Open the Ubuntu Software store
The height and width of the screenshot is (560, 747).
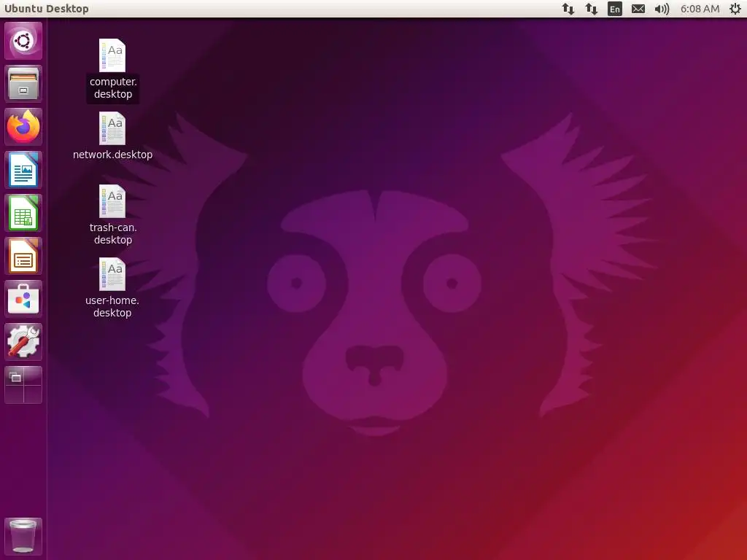[23, 298]
